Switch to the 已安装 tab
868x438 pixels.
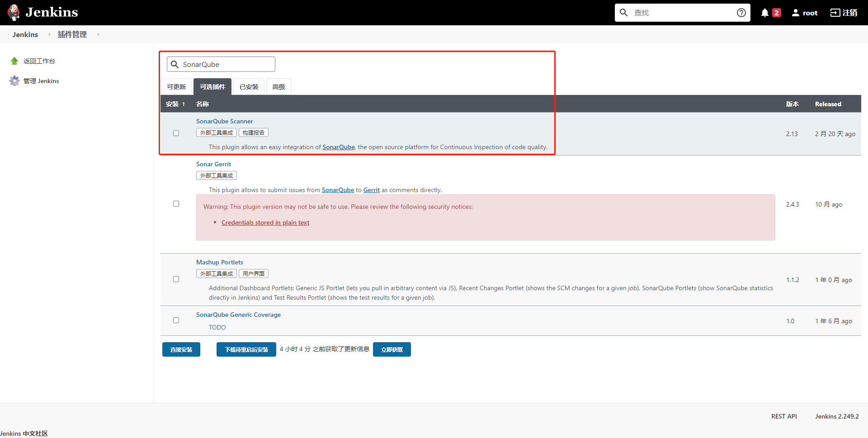pos(249,87)
